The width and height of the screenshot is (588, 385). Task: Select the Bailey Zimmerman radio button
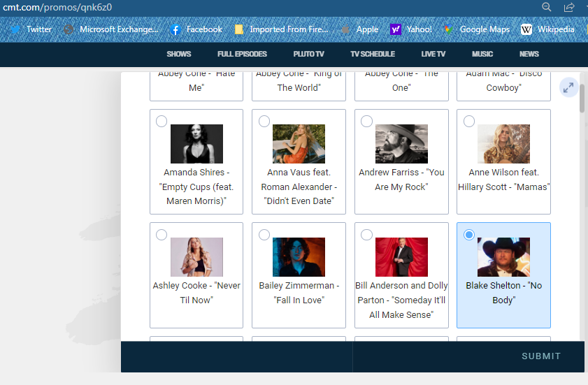tap(264, 235)
